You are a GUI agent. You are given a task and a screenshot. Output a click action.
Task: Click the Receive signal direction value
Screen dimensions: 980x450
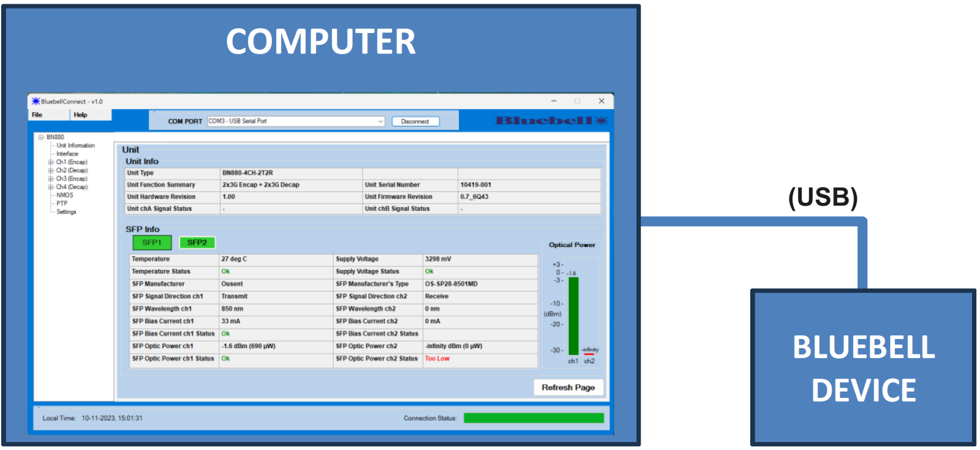[437, 296]
